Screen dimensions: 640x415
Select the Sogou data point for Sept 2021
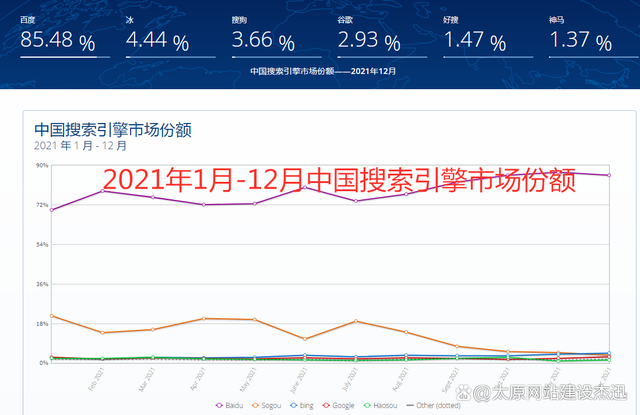(457, 346)
